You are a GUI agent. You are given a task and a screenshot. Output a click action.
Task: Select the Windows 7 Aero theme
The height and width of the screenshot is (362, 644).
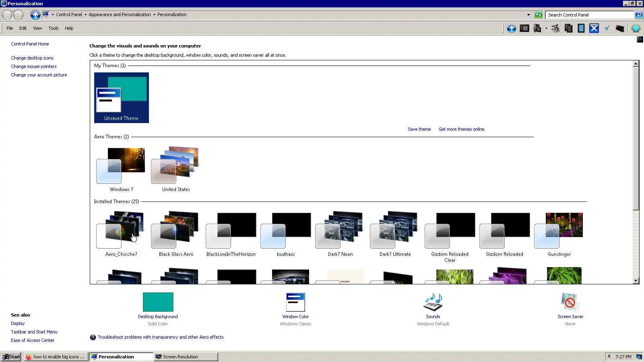(x=121, y=169)
